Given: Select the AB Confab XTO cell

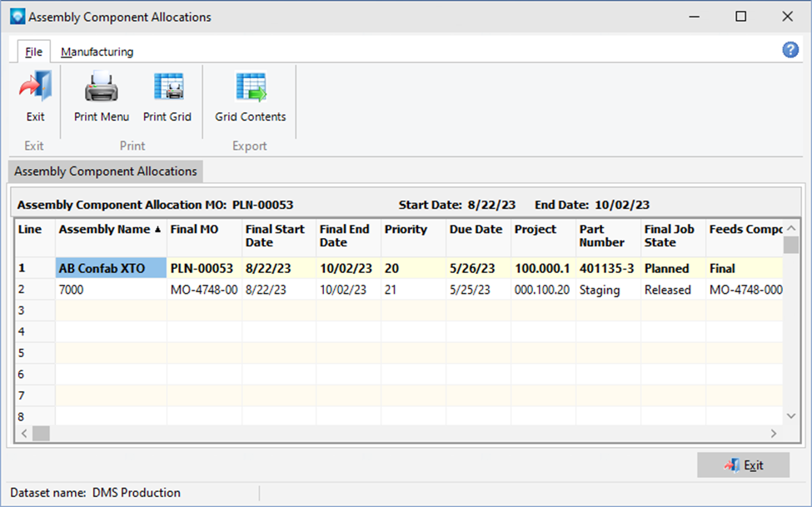Looking at the screenshot, I should click(111, 268).
